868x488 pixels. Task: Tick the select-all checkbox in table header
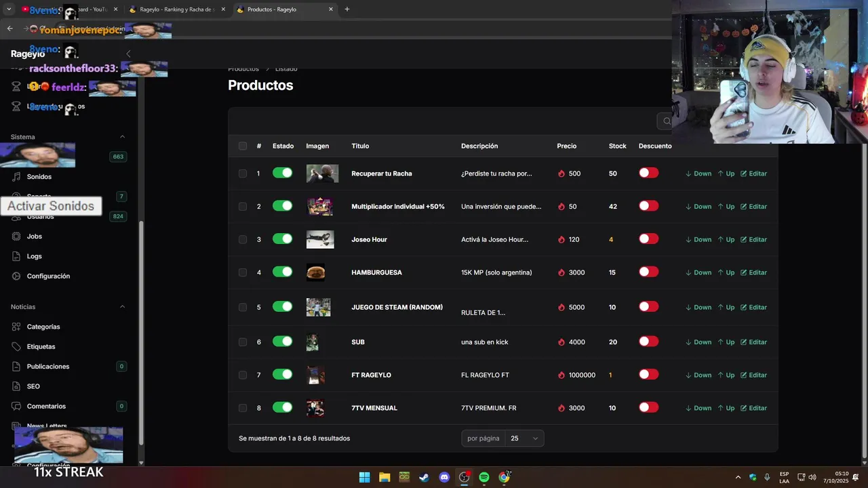(x=243, y=146)
